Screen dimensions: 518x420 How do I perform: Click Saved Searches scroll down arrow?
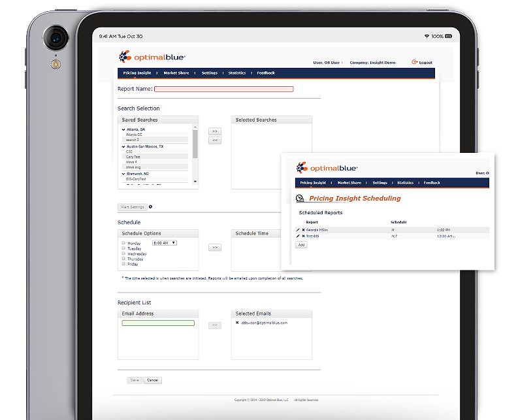[195, 182]
